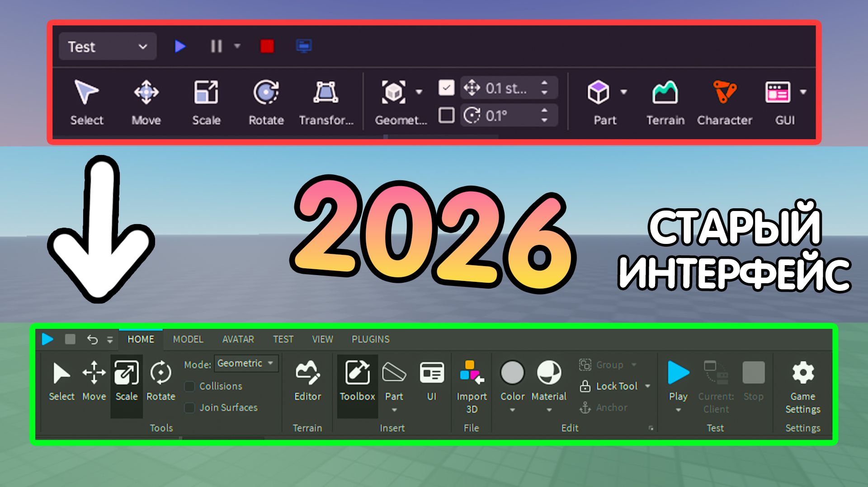Click the Stop button in the ribbon's Test group
868x487 pixels.
point(753,382)
